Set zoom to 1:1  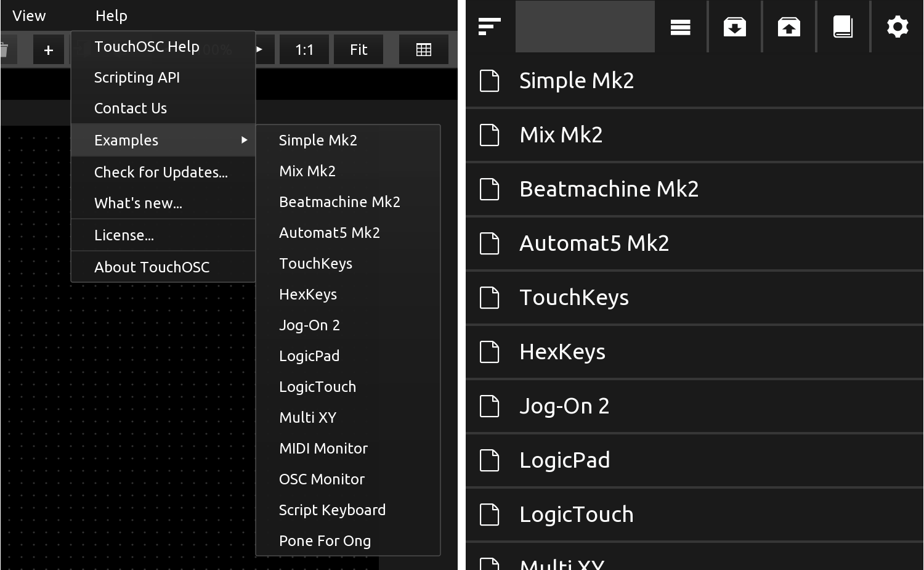(304, 50)
